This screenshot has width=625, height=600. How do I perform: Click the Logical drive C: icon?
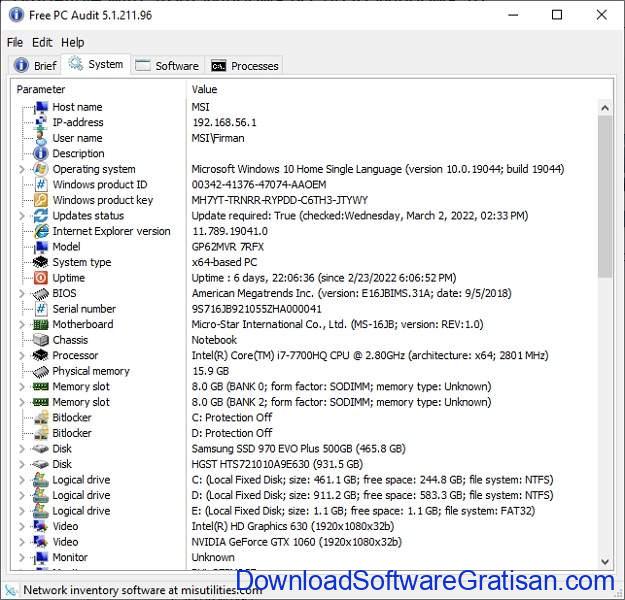pyautogui.click(x=41, y=480)
